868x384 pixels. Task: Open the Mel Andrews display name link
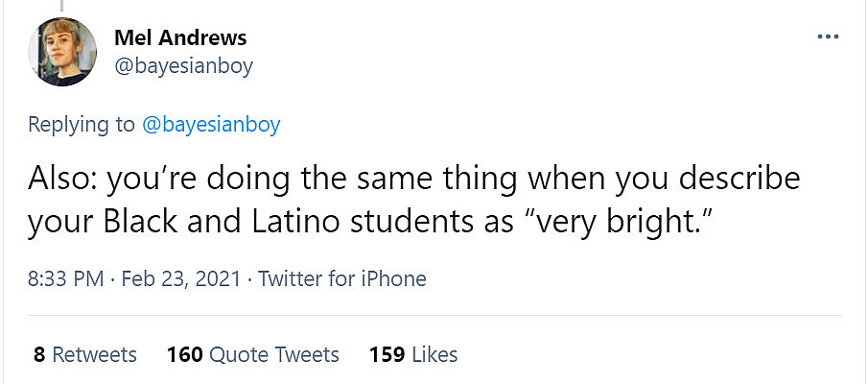click(180, 38)
